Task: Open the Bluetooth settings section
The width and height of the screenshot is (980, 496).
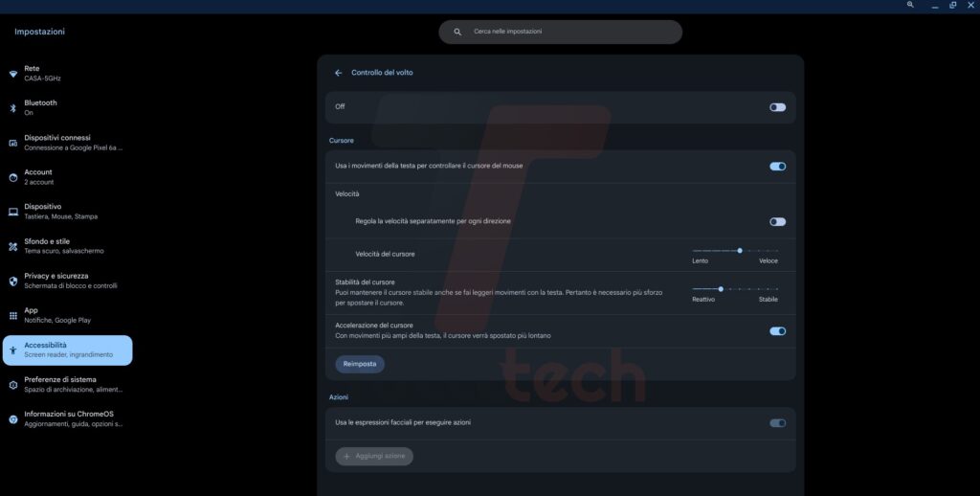Action: pos(68,108)
